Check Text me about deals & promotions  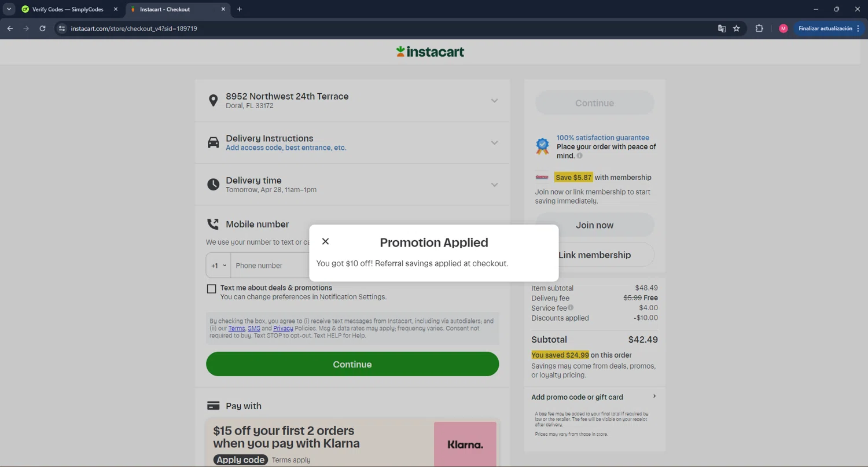click(211, 289)
